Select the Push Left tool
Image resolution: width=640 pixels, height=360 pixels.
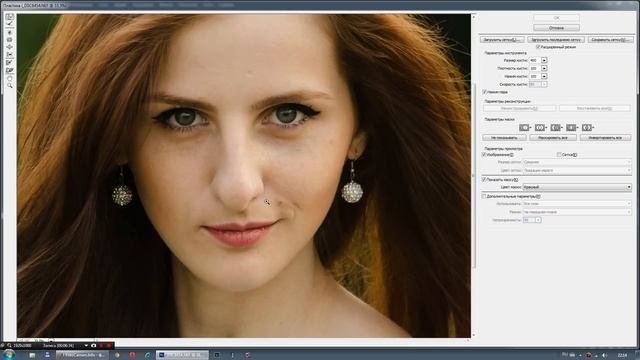point(9,55)
